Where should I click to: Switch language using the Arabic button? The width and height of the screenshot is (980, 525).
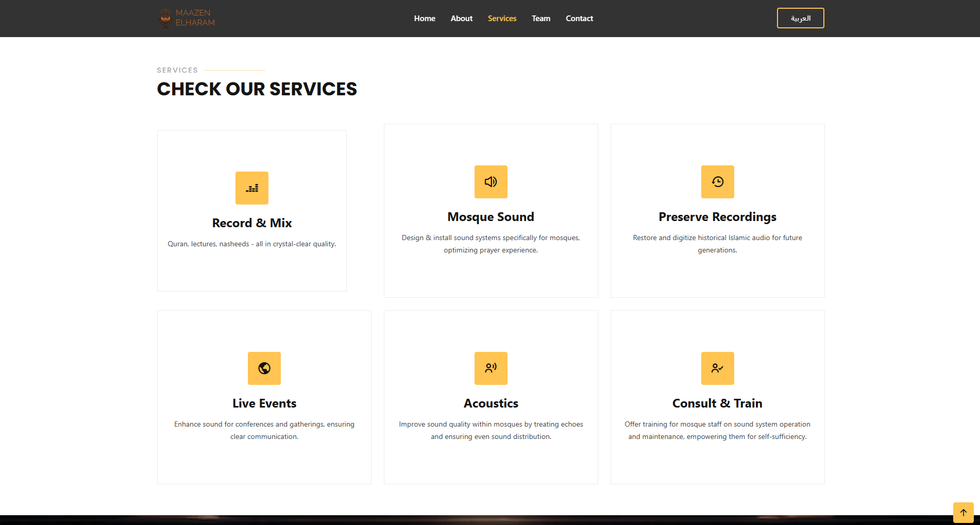point(800,18)
